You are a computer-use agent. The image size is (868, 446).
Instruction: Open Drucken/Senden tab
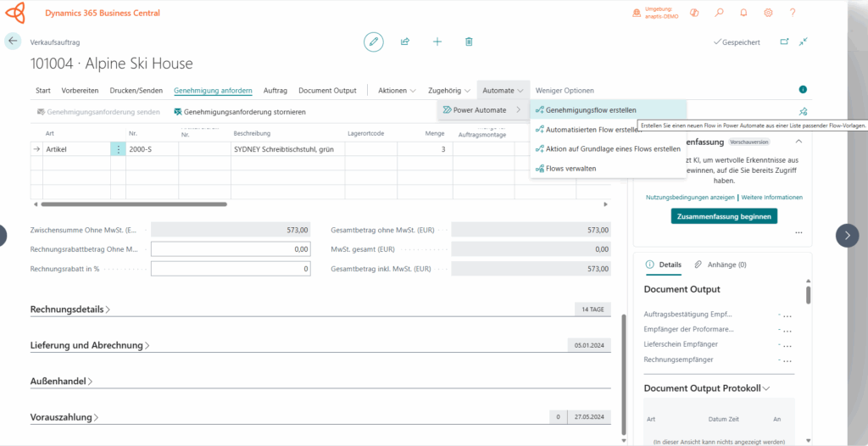136,91
